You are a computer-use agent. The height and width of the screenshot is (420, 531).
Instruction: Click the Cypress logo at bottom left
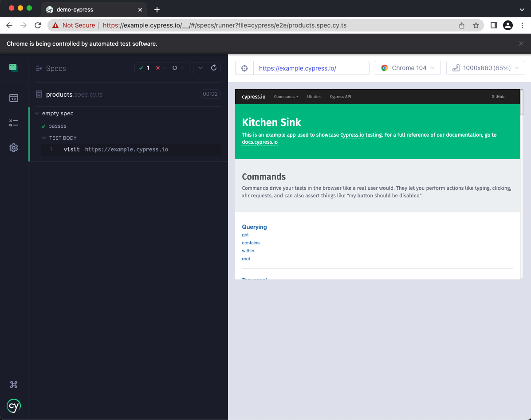coord(14,406)
